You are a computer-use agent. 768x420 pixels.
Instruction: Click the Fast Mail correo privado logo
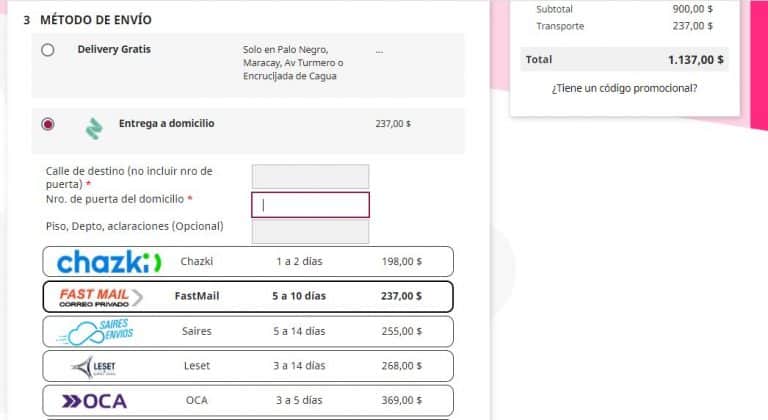[101, 297]
